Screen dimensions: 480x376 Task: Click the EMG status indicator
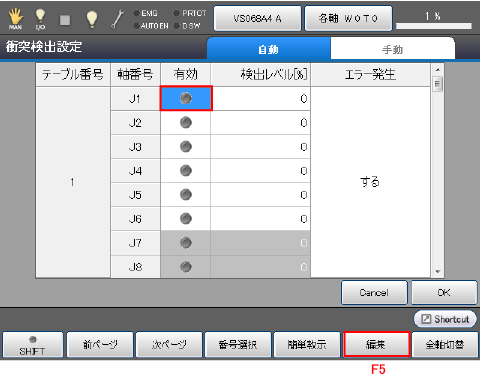tap(145, 13)
